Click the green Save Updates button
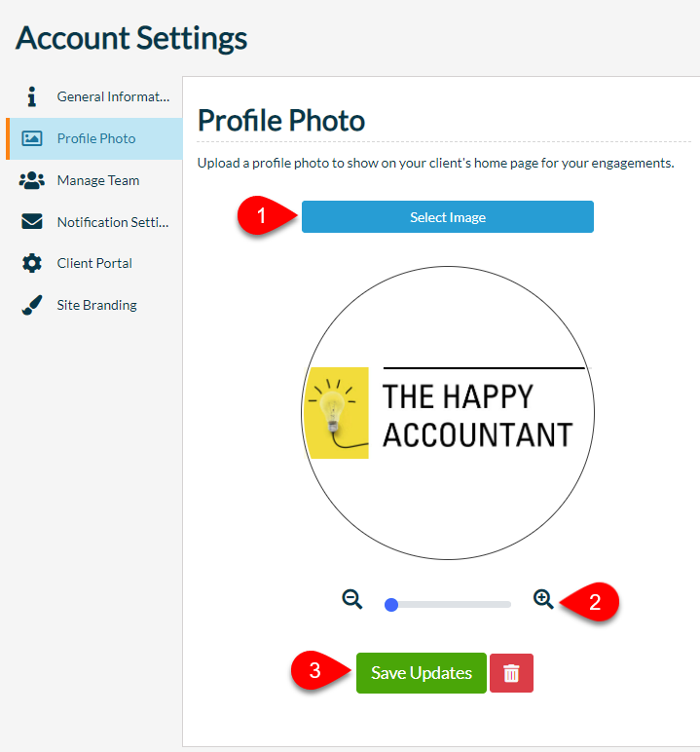The image size is (700, 752). click(x=421, y=673)
